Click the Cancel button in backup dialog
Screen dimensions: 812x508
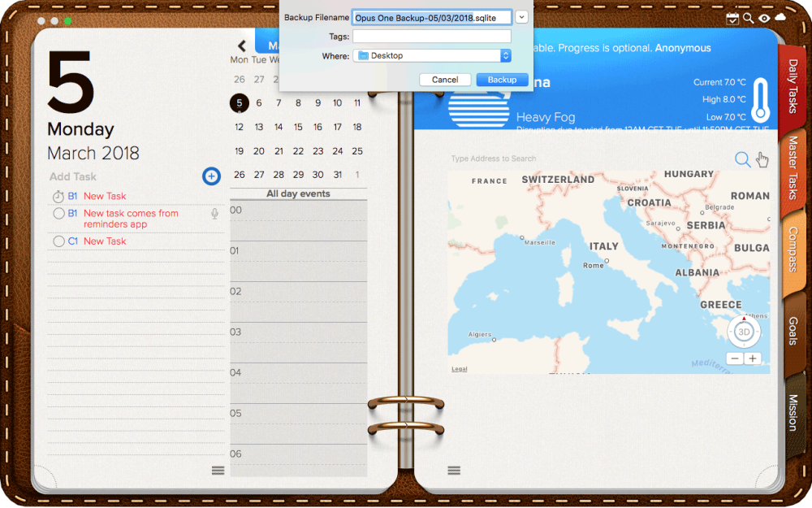tap(445, 80)
